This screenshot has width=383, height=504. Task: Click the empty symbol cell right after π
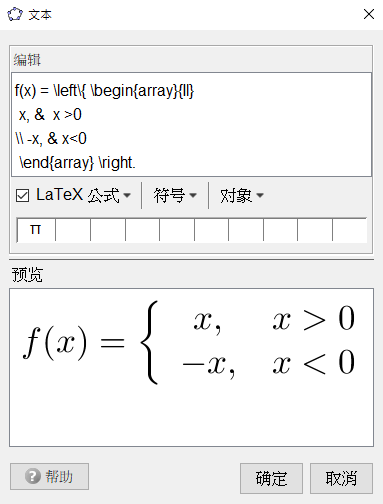(x=73, y=229)
